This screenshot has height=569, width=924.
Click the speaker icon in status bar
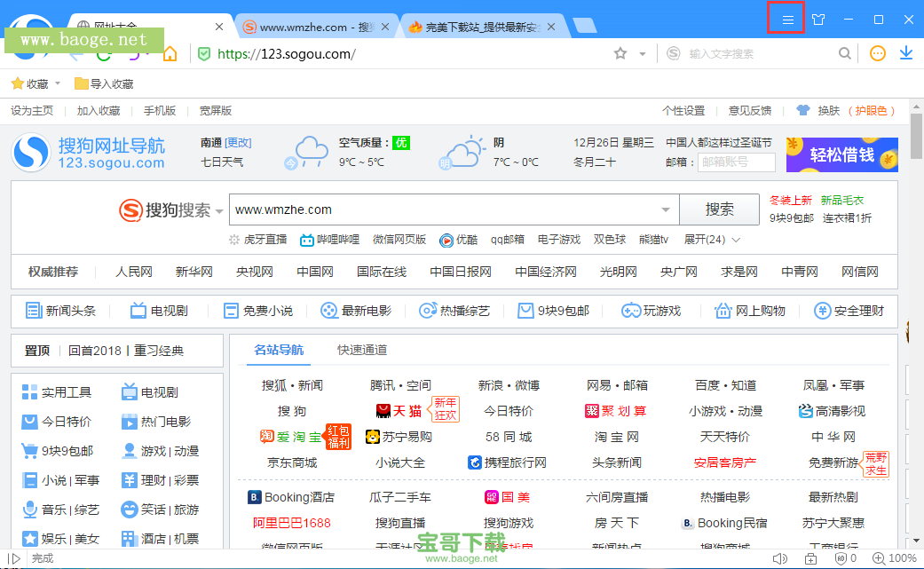click(779, 558)
